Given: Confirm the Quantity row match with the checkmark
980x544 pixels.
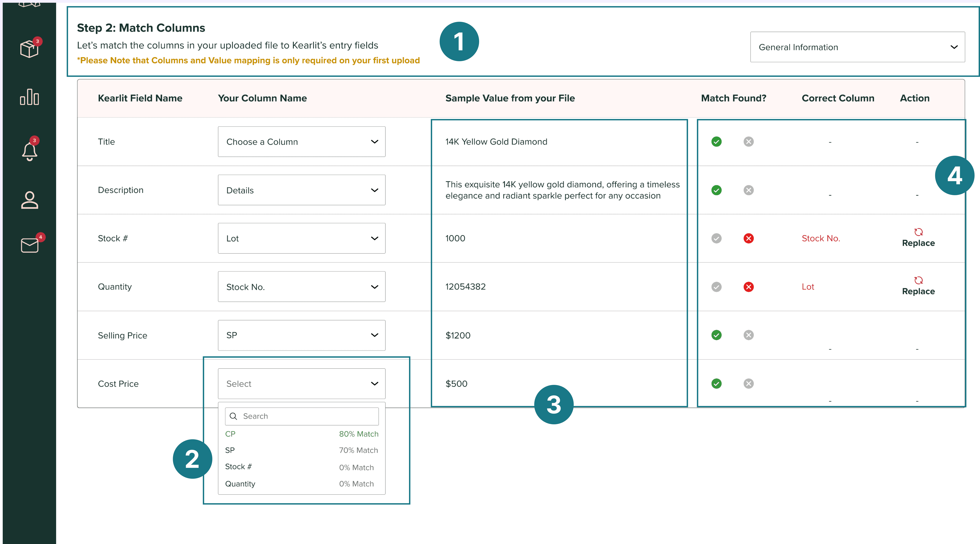Looking at the screenshot, I should (716, 287).
